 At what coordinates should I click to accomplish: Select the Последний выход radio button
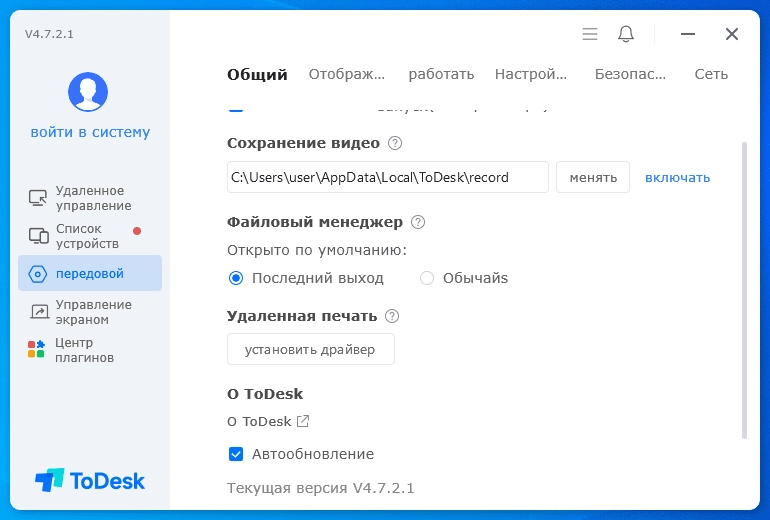pos(236,278)
